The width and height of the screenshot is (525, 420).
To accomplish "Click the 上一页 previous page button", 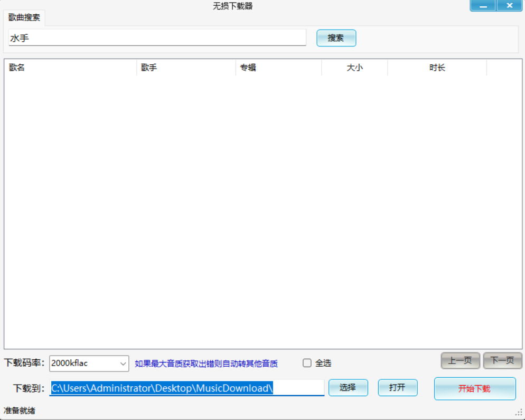I will [x=461, y=360].
